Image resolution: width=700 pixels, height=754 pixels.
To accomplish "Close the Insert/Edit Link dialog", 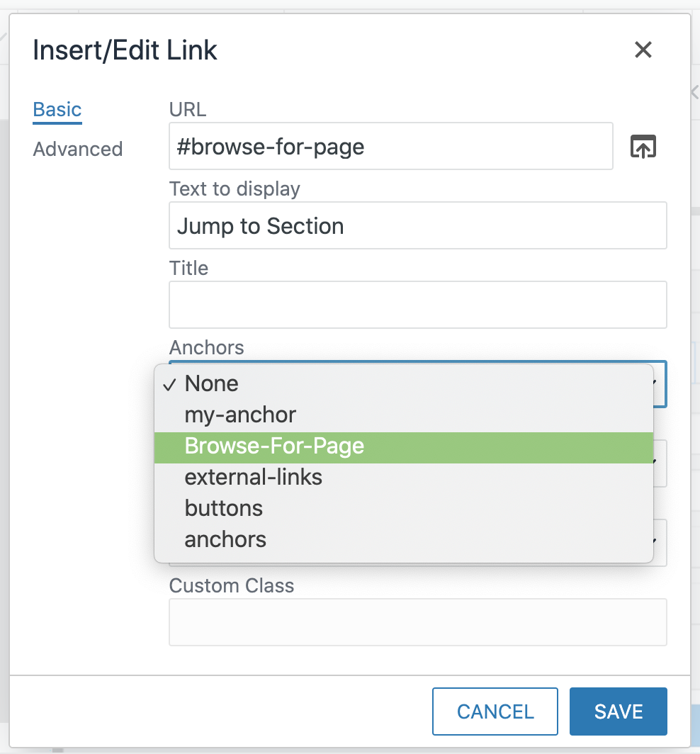I will click(643, 50).
